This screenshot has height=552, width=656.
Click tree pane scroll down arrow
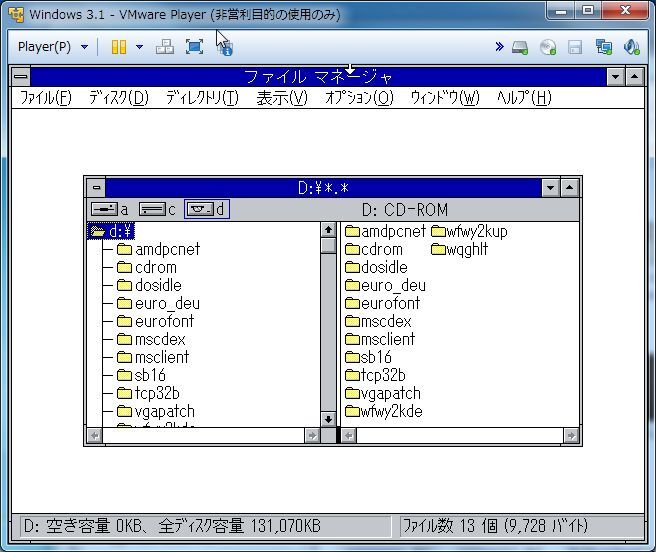(328, 419)
